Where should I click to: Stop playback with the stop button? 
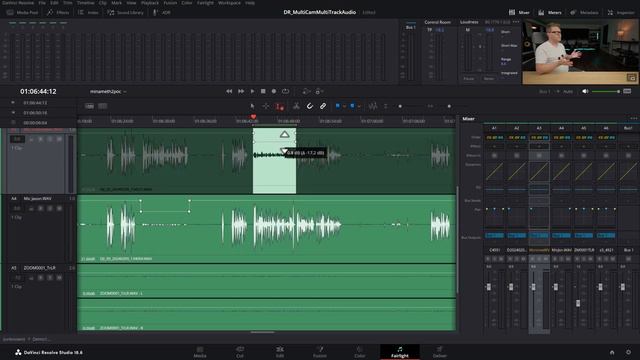coord(263,91)
